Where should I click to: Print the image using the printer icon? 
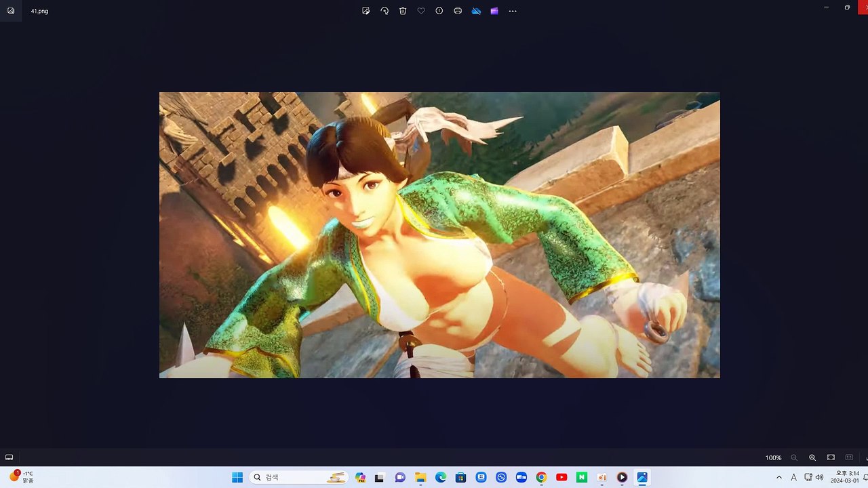[458, 11]
